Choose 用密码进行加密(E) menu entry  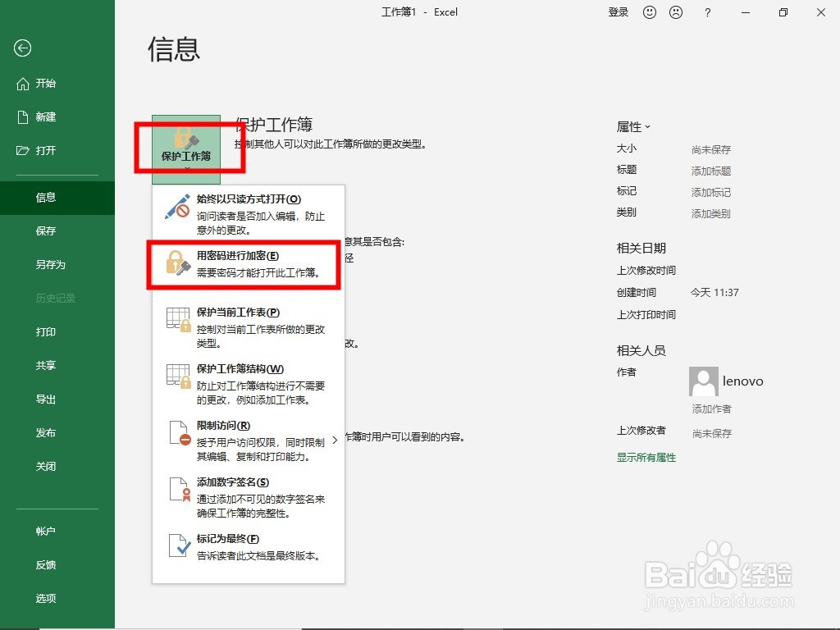(249, 265)
